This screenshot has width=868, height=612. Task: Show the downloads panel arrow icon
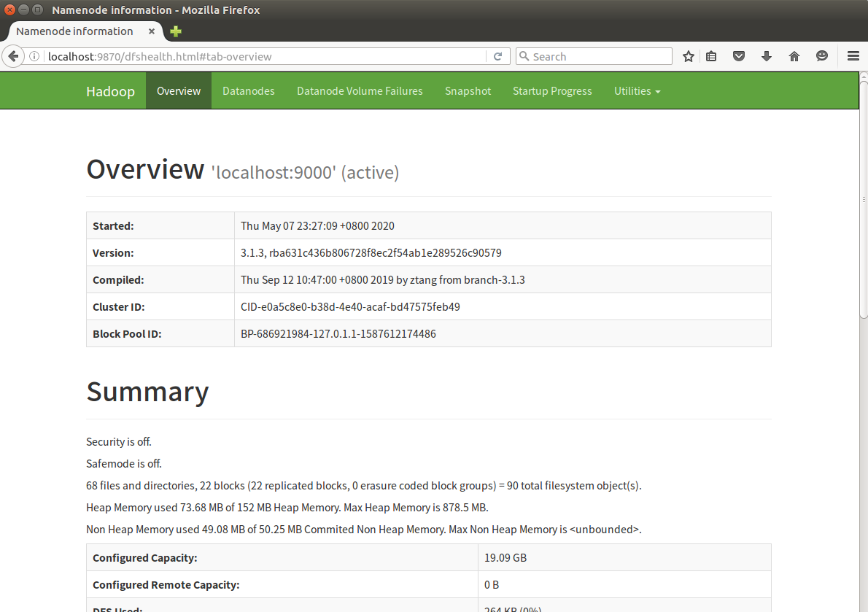pyautogui.click(x=766, y=55)
